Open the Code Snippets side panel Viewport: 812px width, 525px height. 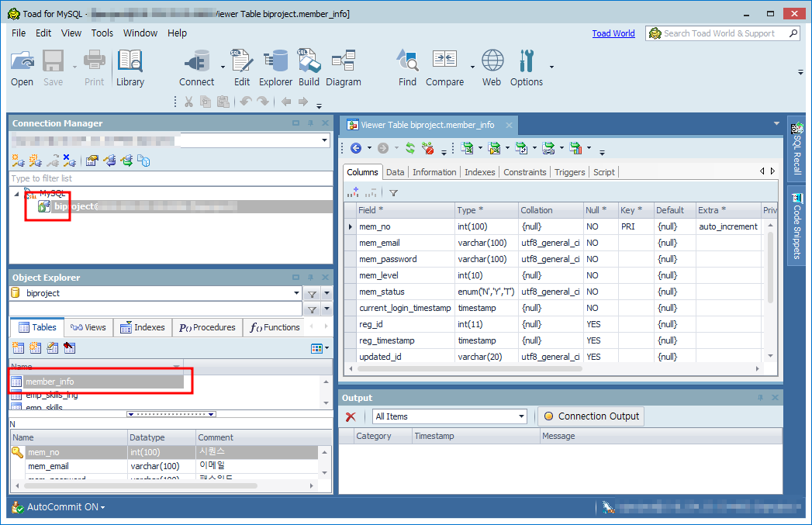click(x=797, y=226)
